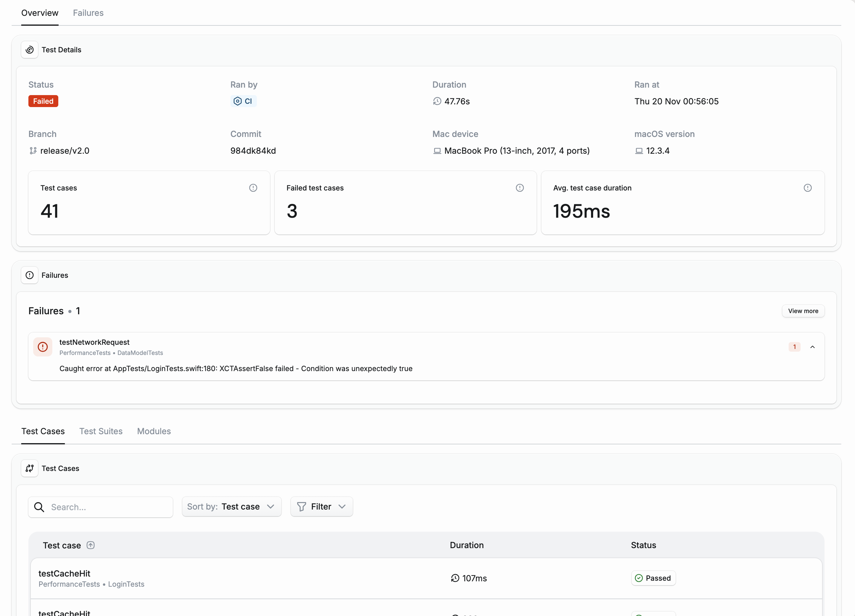Screen dimensions: 855x616
Task: Click the sort arrow icon next to Test case header
Action: pyautogui.click(x=91, y=545)
